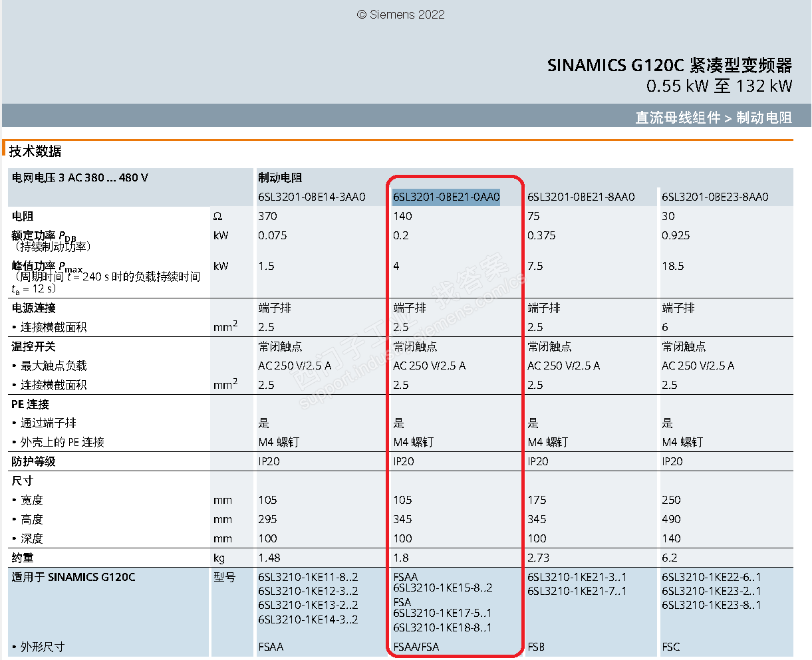Click the 约重 row label
812x660 pixels.
pyautogui.click(x=22, y=558)
